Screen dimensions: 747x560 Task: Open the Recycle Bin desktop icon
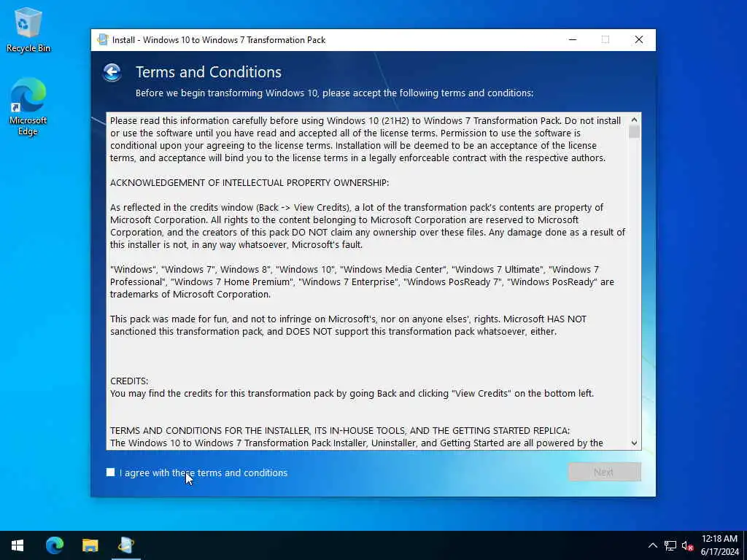click(x=28, y=30)
